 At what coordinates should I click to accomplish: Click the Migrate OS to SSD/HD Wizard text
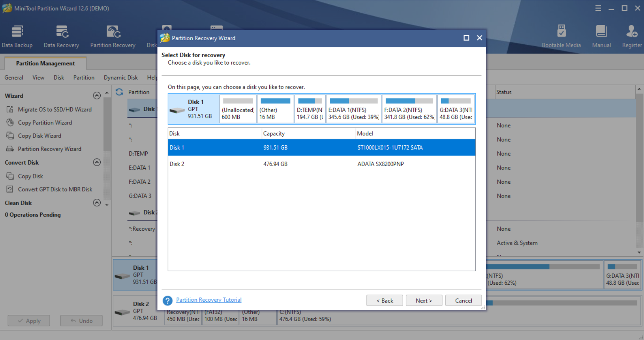[55, 109]
